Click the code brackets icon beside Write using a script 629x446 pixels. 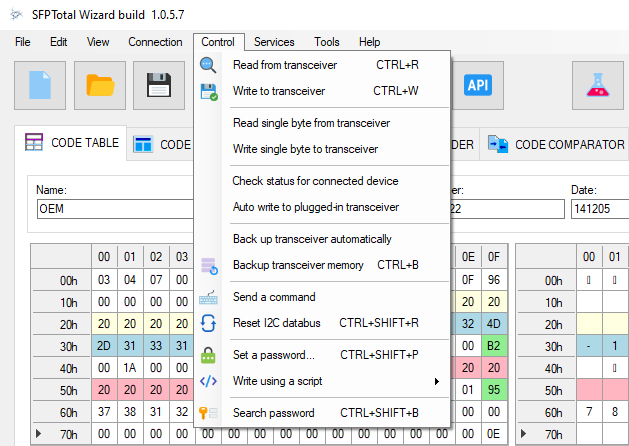click(x=208, y=381)
